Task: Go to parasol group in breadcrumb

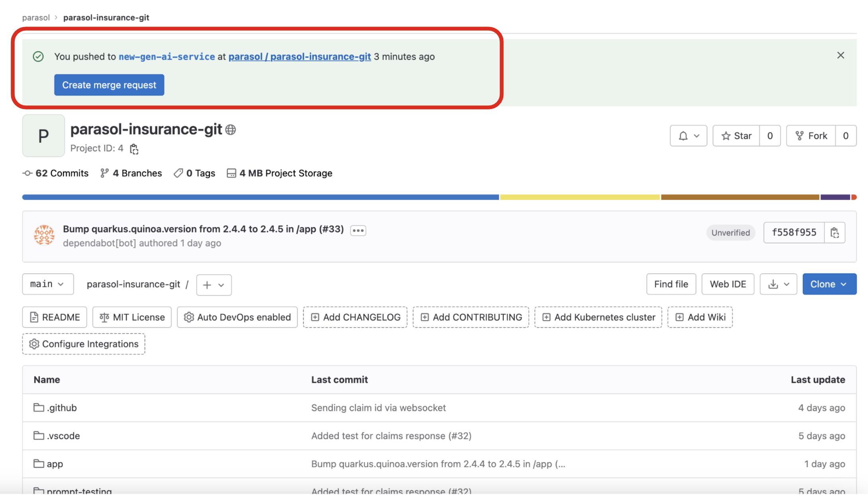Action: point(36,18)
